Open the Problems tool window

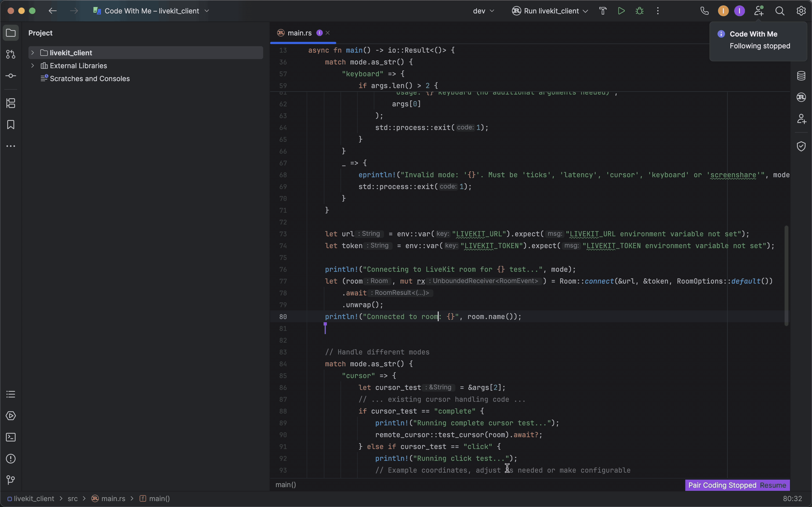[11, 459]
